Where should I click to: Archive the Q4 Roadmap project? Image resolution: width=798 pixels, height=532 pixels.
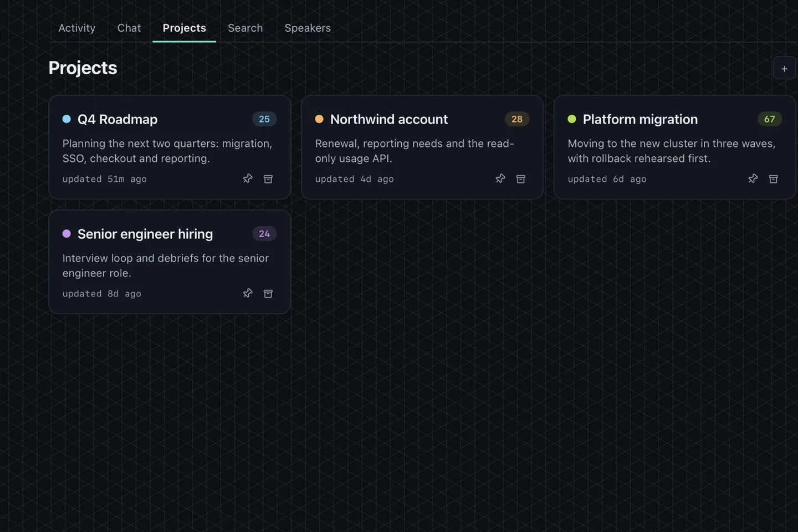coord(268,178)
